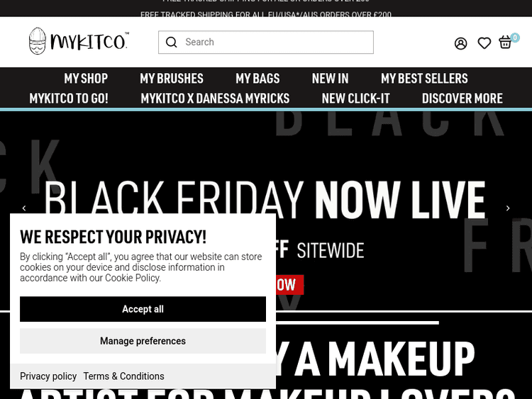Screen dimensions: 532x399
Task: Click in the Search input field
Action: click(x=266, y=42)
